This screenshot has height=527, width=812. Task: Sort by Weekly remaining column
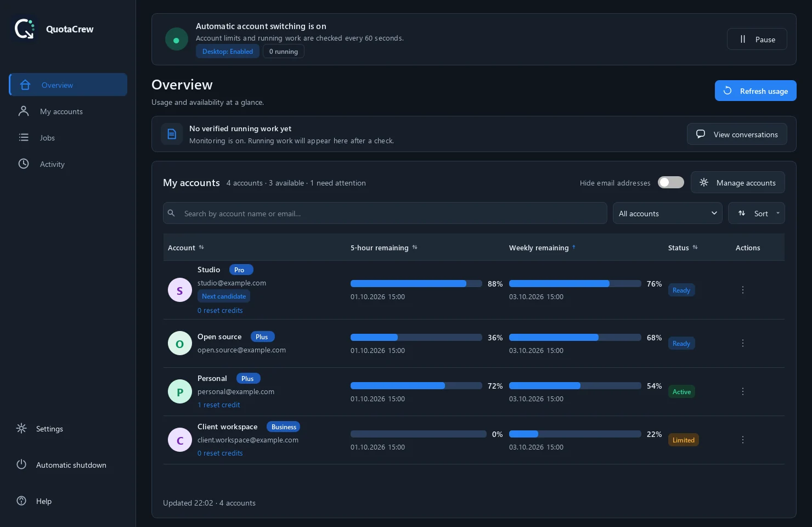click(542, 248)
